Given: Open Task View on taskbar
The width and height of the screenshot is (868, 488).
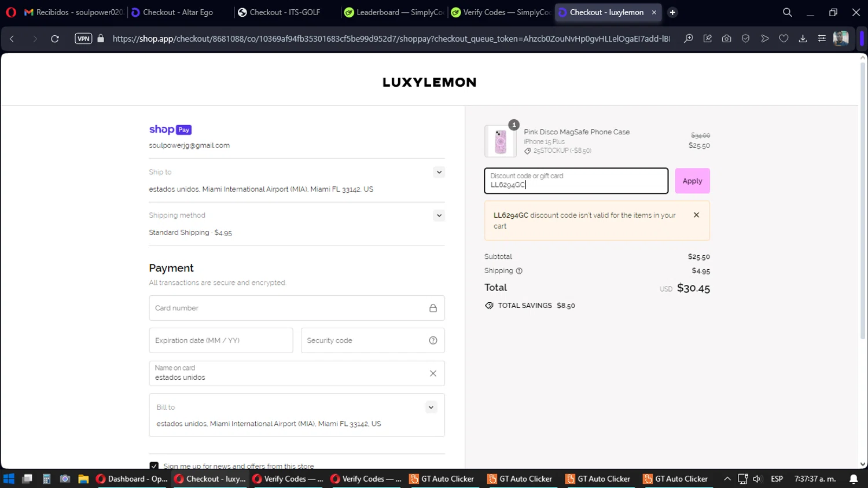Looking at the screenshot, I should pyautogui.click(x=27, y=479).
